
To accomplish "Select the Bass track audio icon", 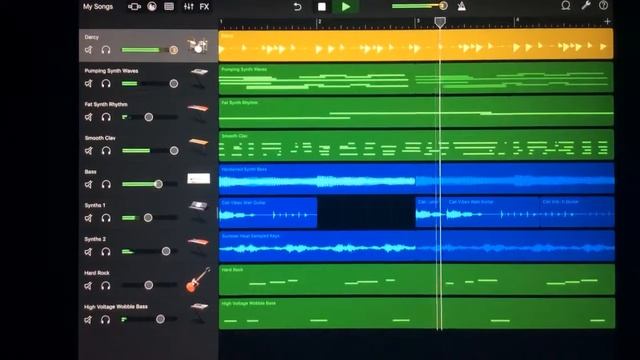I will (x=199, y=179).
